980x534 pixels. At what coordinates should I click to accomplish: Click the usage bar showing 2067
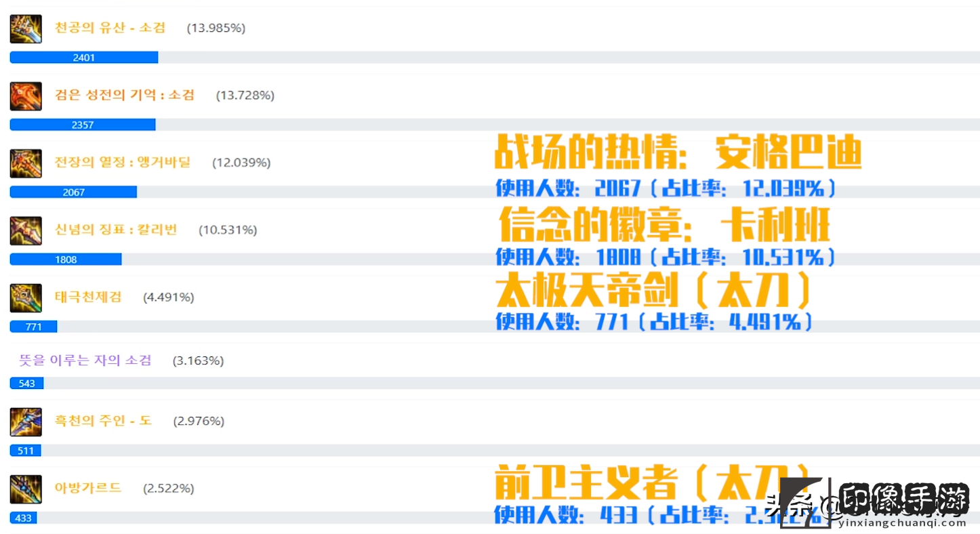click(x=73, y=192)
